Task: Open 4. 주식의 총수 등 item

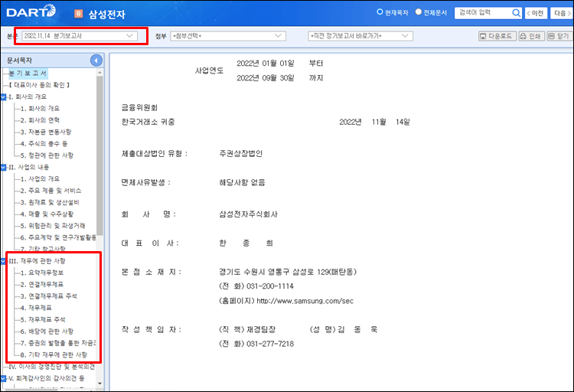Action: pos(44,144)
